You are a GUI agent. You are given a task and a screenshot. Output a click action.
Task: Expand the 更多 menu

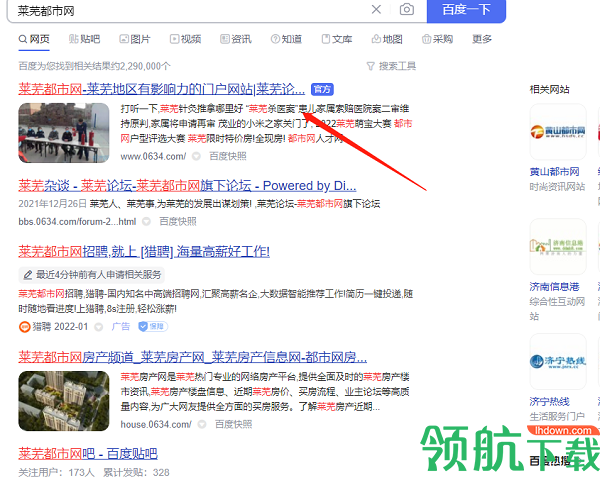[x=482, y=39]
